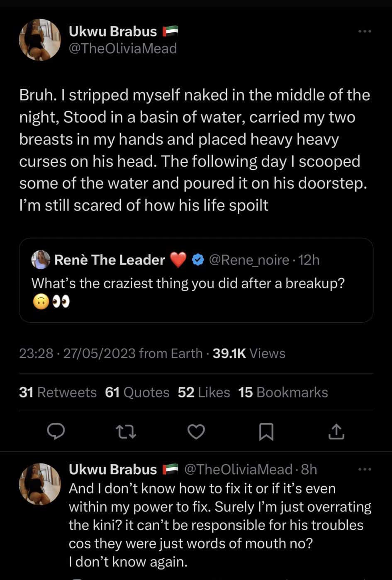Tap the 39.1K Views count
The height and width of the screenshot is (580, 392).
coord(248,353)
